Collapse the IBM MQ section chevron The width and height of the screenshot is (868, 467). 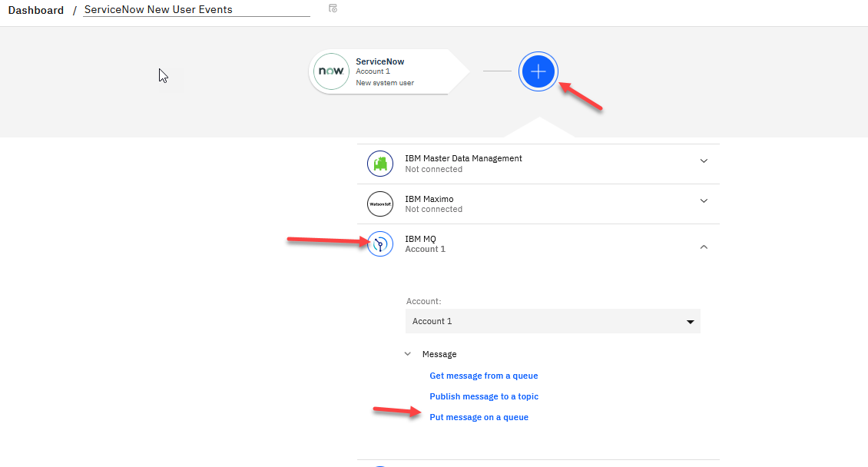[704, 247]
